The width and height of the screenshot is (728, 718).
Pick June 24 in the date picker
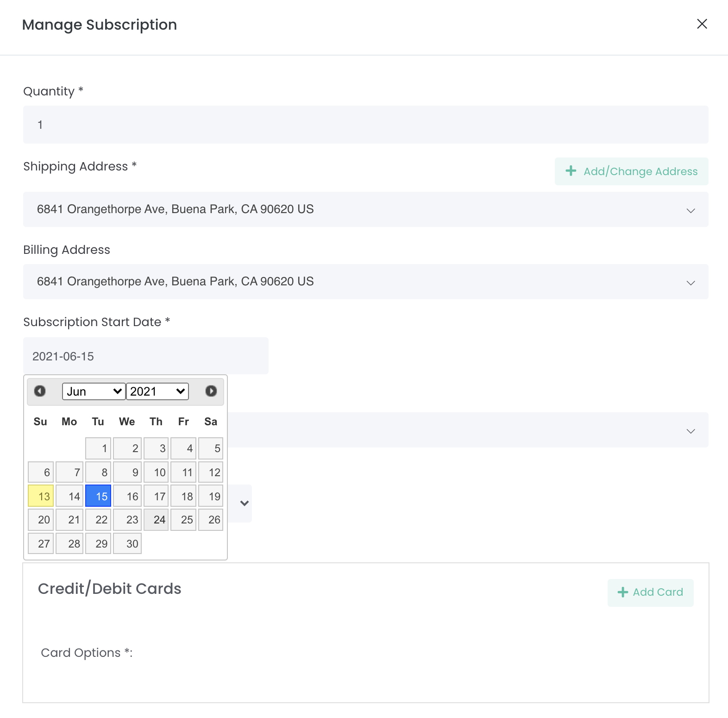[156, 520]
